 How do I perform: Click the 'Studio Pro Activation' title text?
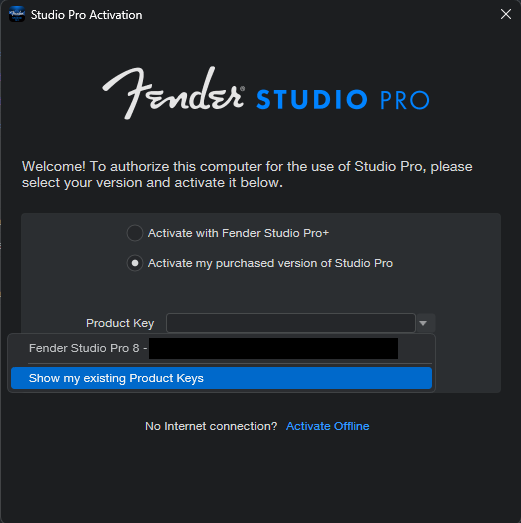[86, 15]
